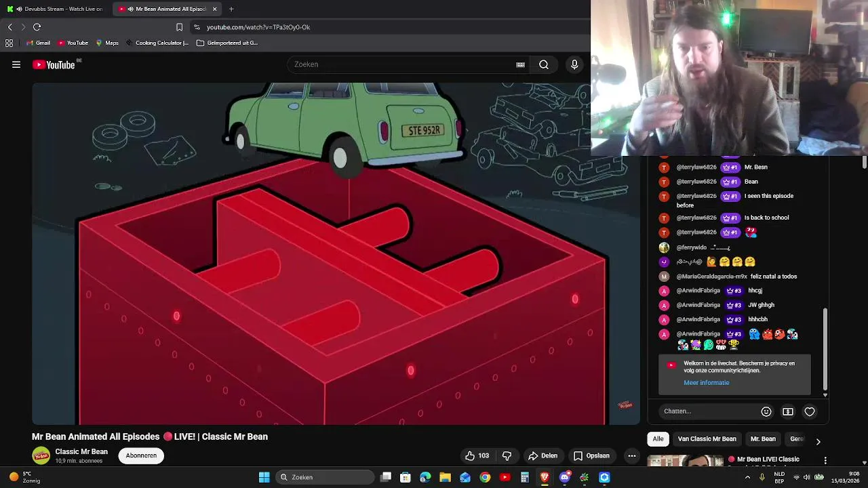868x488 pixels.
Task: Click the live chat scrollbar
Action: pyautogui.click(x=825, y=349)
